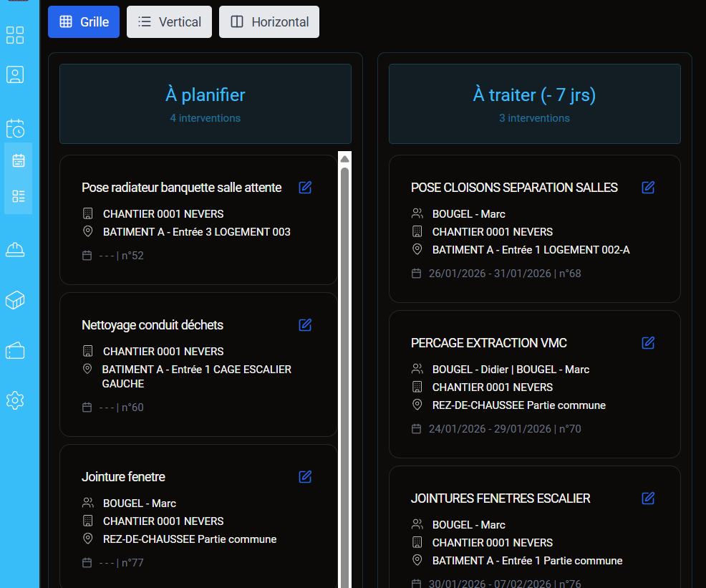Edit the PERCAGE EXTRACTION VMC intervention
This screenshot has width=706, height=588.
coord(648,343)
